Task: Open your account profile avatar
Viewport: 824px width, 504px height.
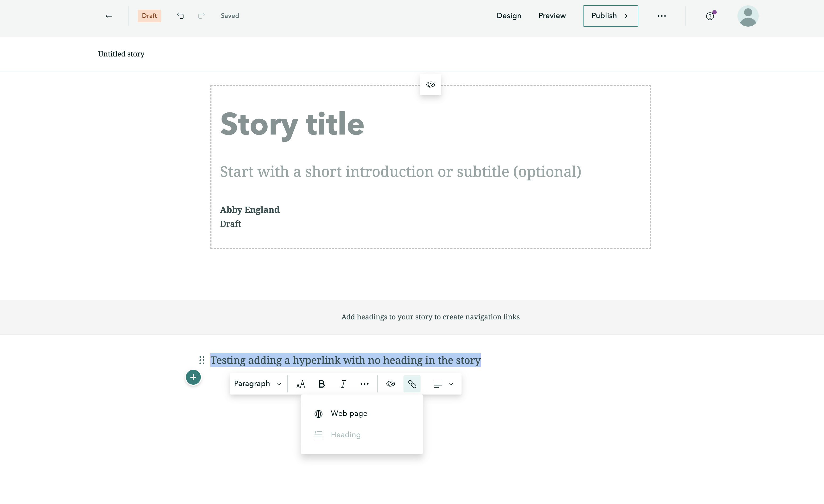Action: [748, 16]
